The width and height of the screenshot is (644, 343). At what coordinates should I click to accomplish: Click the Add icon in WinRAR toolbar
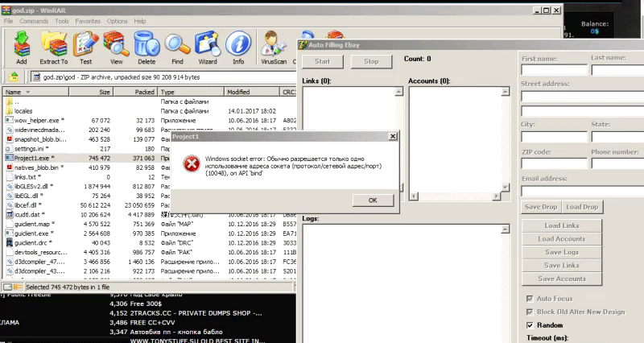(x=22, y=48)
